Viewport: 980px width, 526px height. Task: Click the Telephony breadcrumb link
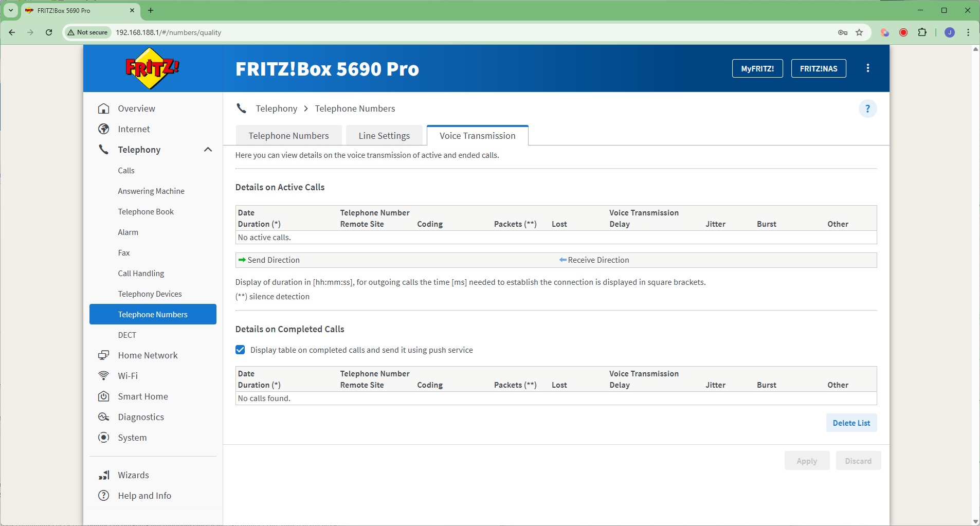pos(277,108)
